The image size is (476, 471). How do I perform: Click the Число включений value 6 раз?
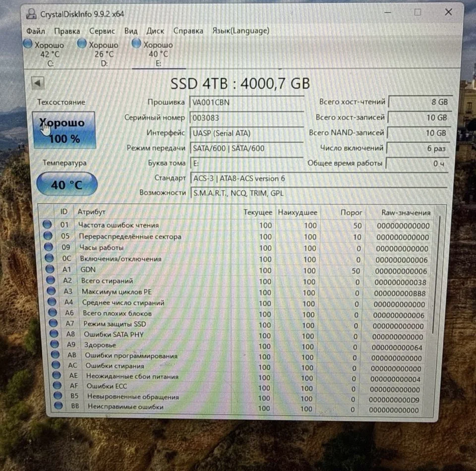[x=417, y=148]
